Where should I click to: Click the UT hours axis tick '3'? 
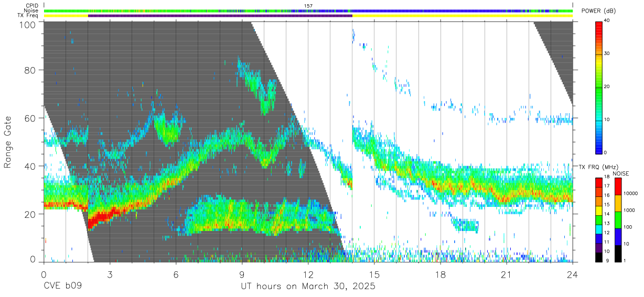[x=110, y=274]
